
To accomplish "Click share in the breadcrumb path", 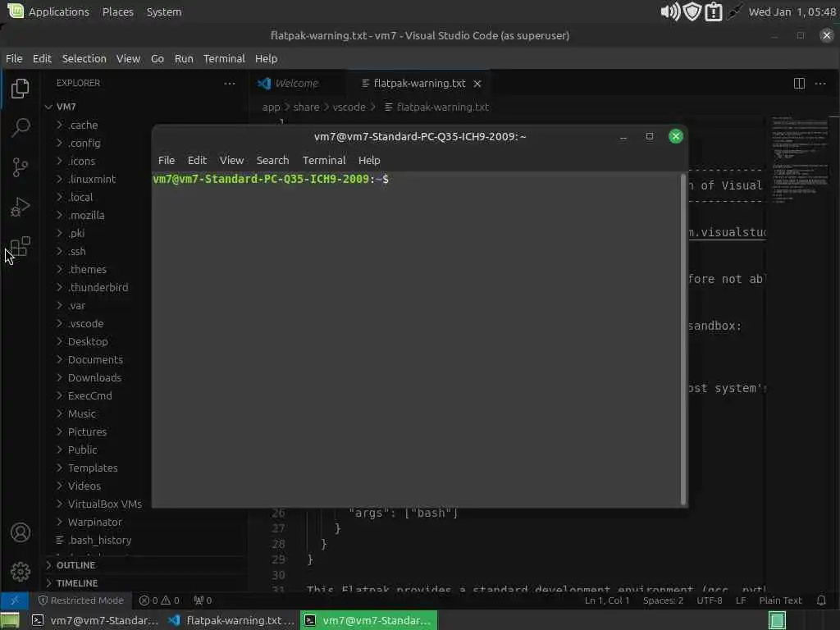I will tap(306, 107).
